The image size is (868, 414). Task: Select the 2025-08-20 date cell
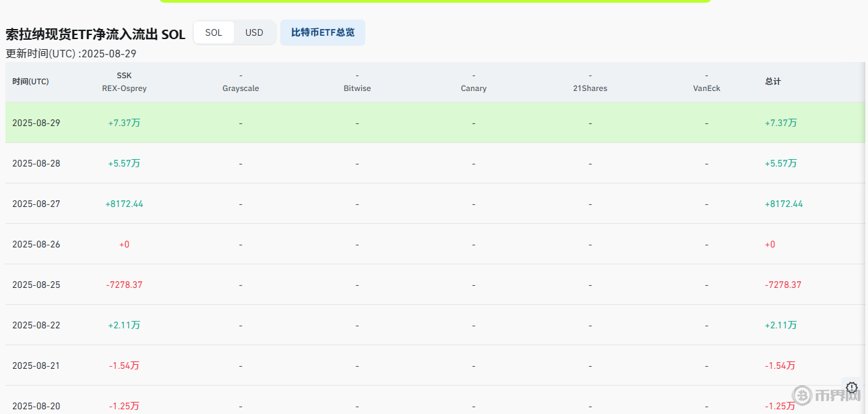[x=36, y=406]
